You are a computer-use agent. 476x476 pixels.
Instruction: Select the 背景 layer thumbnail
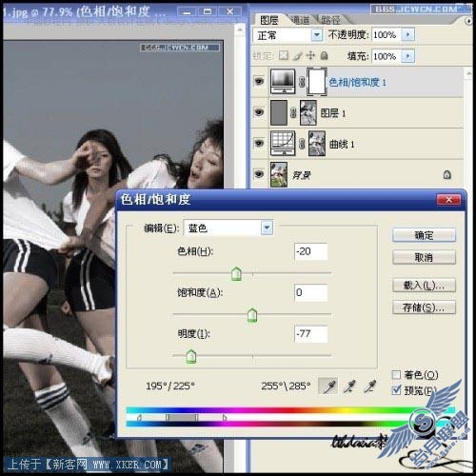(279, 174)
